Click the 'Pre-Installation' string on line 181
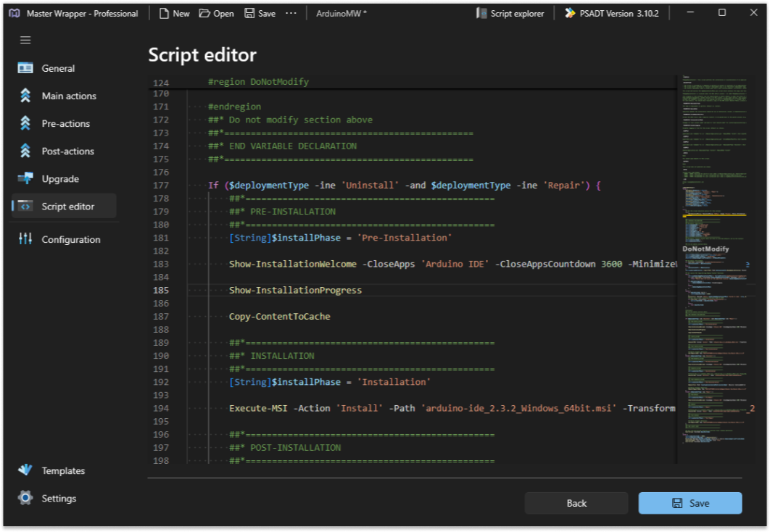770x532 pixels. pos(404,238)
